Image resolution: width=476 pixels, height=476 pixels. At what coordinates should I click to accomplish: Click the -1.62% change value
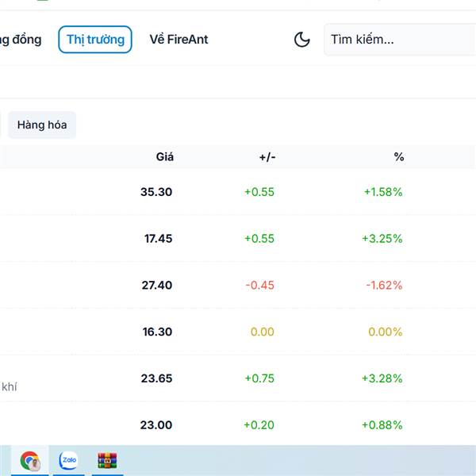pos(384,286)
